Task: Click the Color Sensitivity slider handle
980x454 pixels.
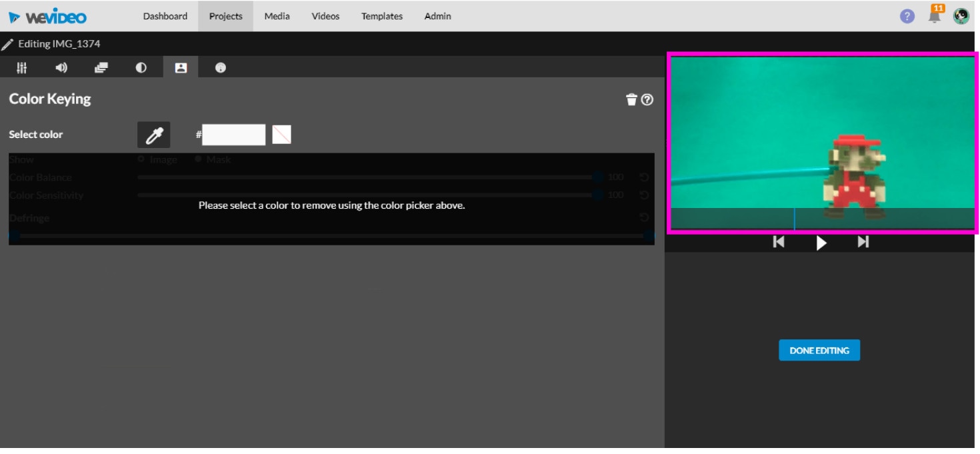Action: (x=598, y=195)
